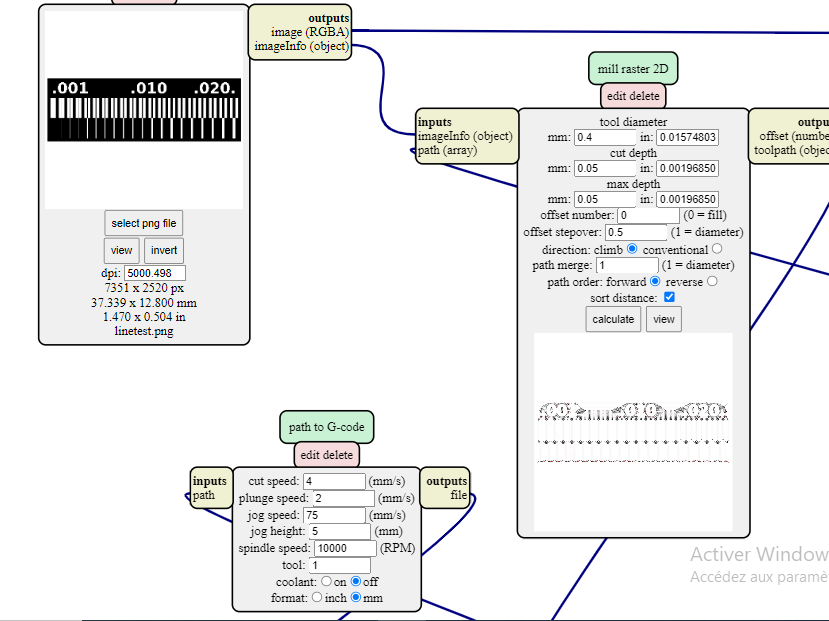Click the view button under png preview
The width and height of the screenshot is (829, 621).
[x=122, y=251]
